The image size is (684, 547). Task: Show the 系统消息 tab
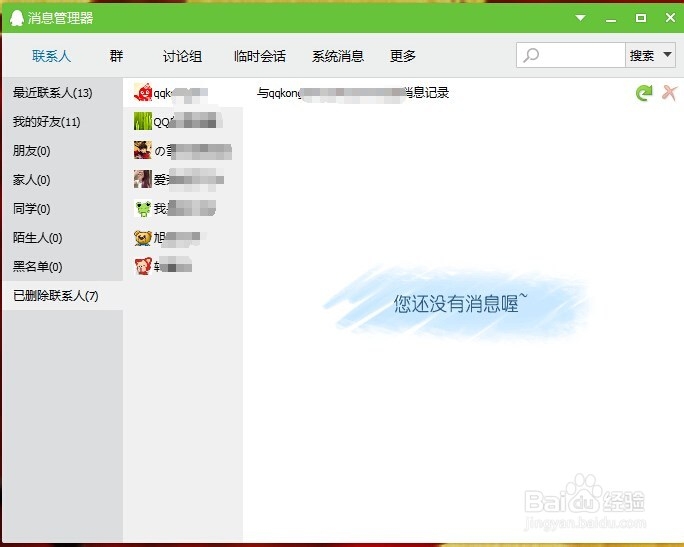point(338,56)
